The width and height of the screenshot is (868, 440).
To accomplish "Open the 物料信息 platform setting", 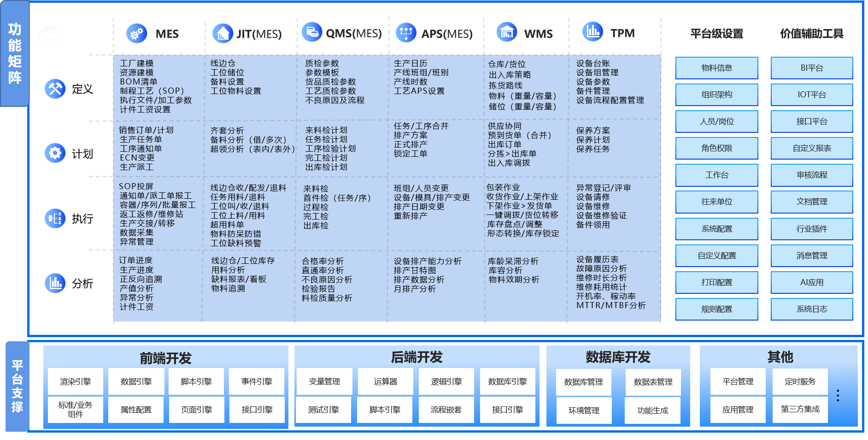I will [716, 68].
